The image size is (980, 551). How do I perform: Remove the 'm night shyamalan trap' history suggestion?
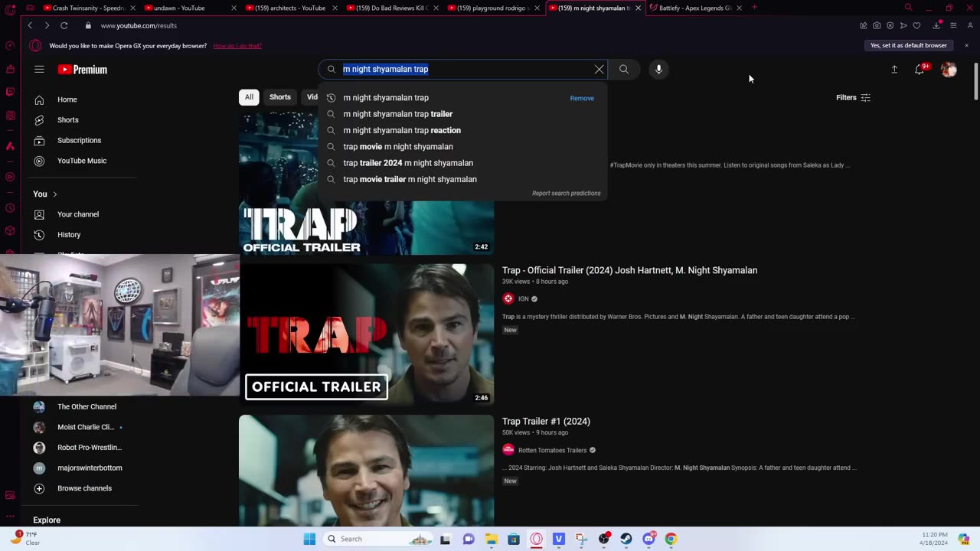point(582,98)
